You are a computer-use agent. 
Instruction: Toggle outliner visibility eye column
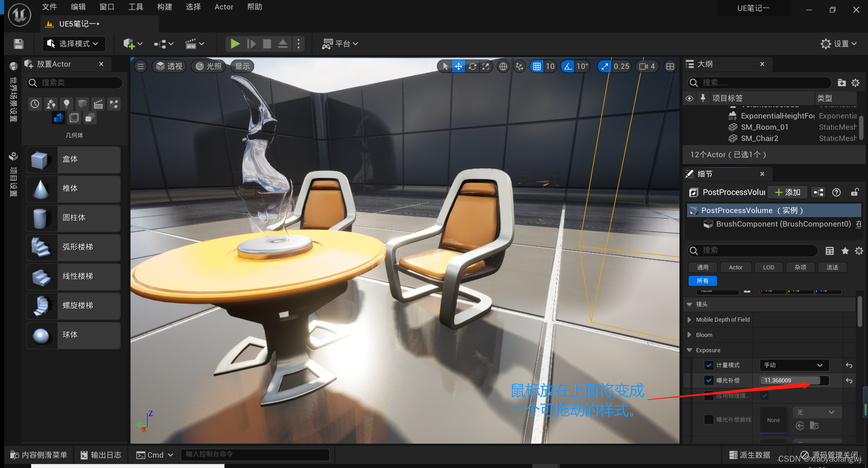pos(689,98)
